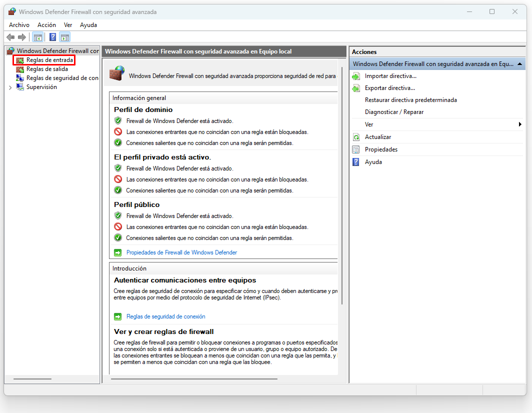Click green arrow icon beside Reglas de seguridad link
This screenshot has width=532, height=413.
(117, 316)
